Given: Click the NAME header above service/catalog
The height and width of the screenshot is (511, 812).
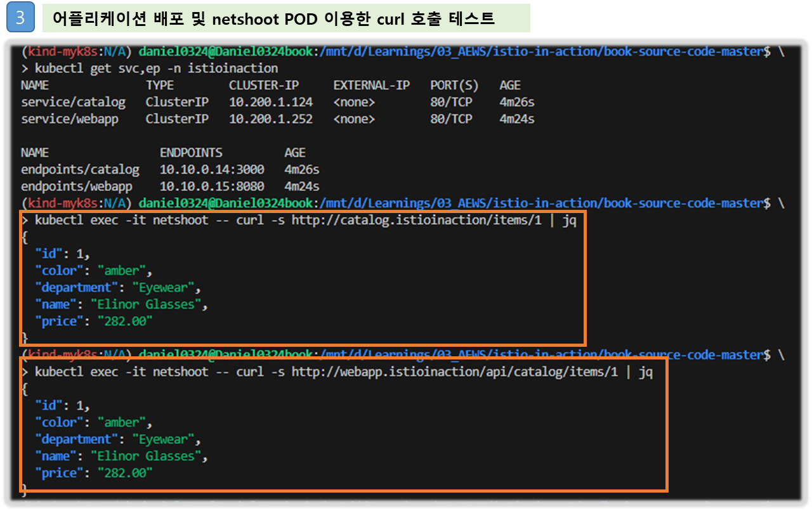Looking at the screenshot, I should coord(35,85).
